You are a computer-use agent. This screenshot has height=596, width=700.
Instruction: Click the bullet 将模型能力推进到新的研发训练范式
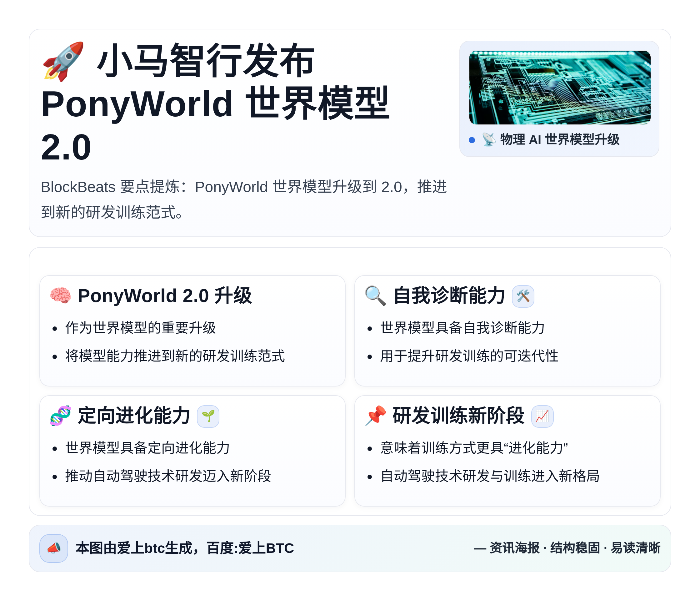175,356
